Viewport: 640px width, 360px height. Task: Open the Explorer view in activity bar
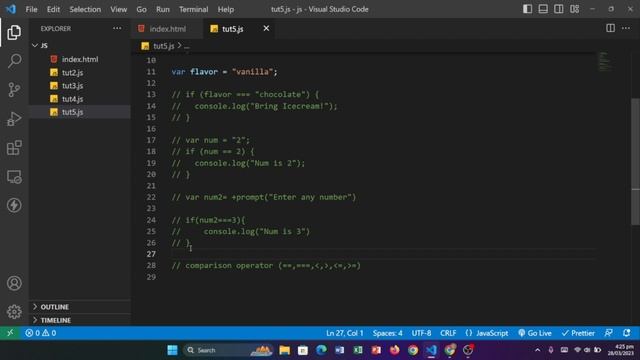(14, 33)
